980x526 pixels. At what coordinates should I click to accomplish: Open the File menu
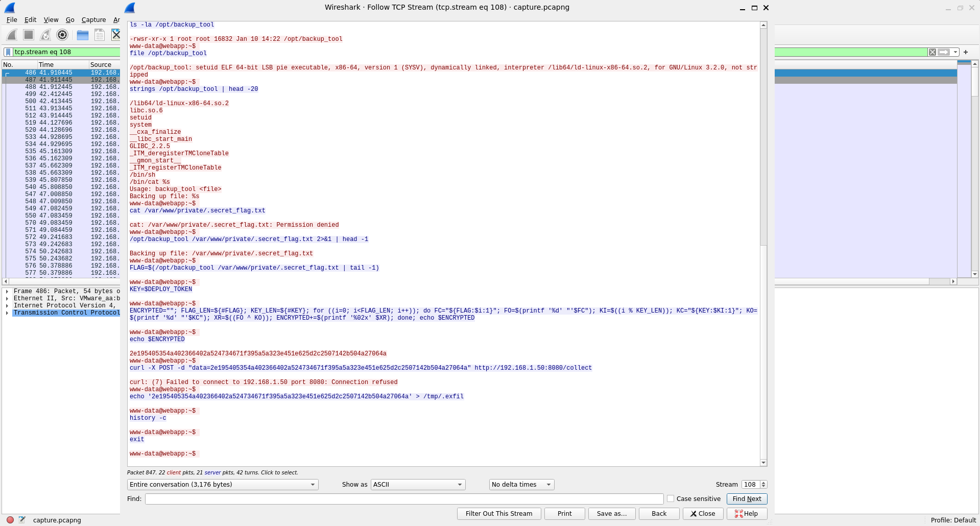[12, 20]
